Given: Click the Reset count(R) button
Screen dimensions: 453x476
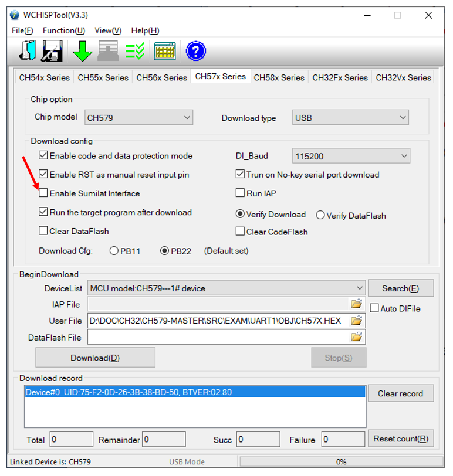Looking at the screenshot, I should pos(401,438).
